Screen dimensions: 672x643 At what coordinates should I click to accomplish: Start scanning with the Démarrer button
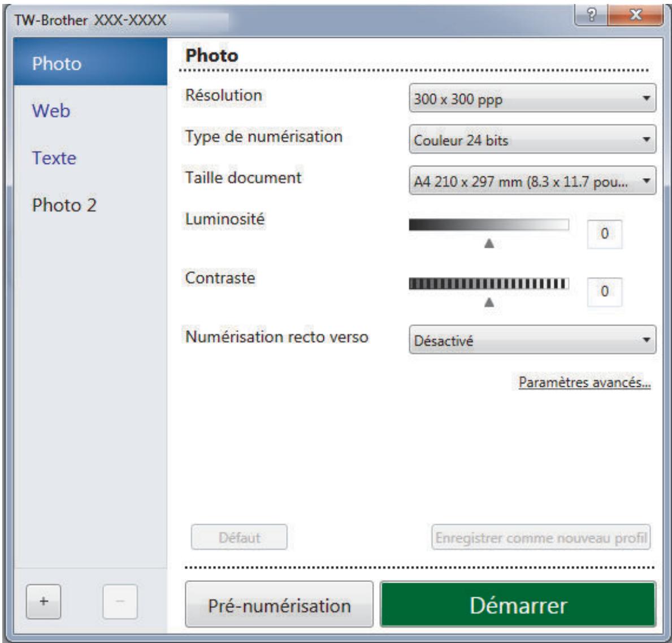(x=518, y=605)
